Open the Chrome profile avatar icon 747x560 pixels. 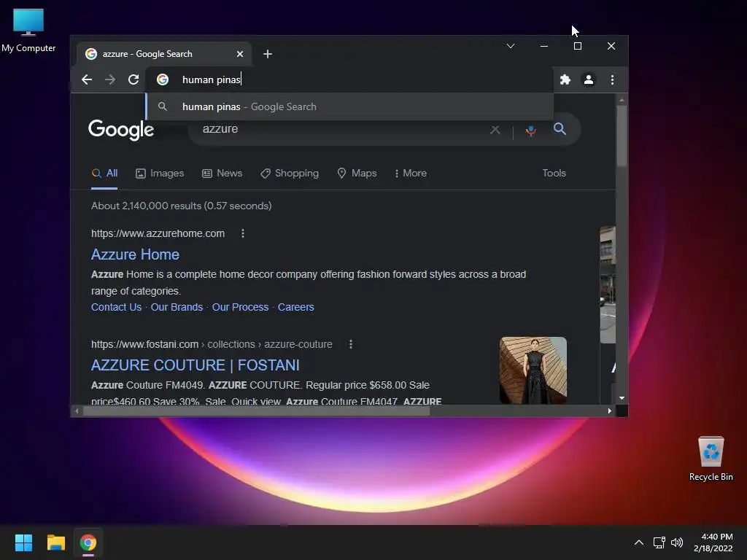589,79
